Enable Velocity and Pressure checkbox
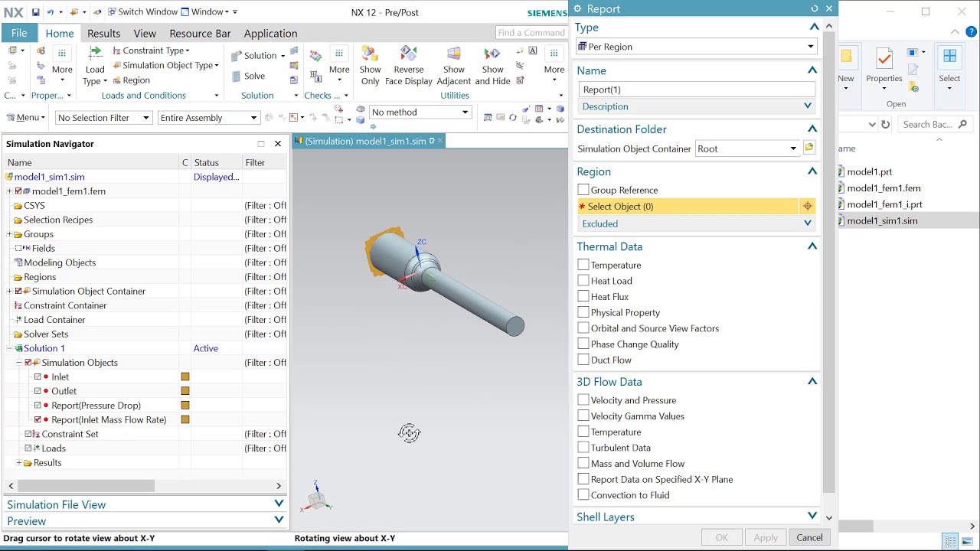Screen dimensions: 980x551 click(x=583, y=399)
